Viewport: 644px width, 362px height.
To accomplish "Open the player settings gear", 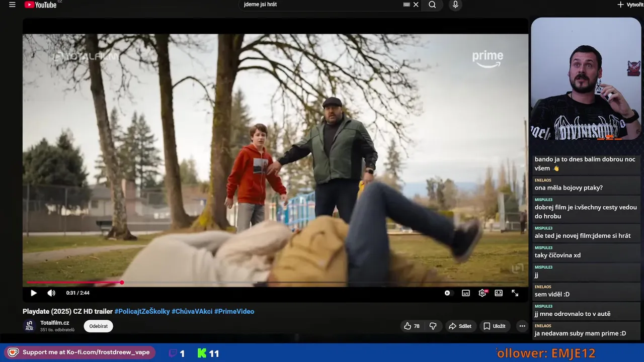I will click(x=482, y=293).
